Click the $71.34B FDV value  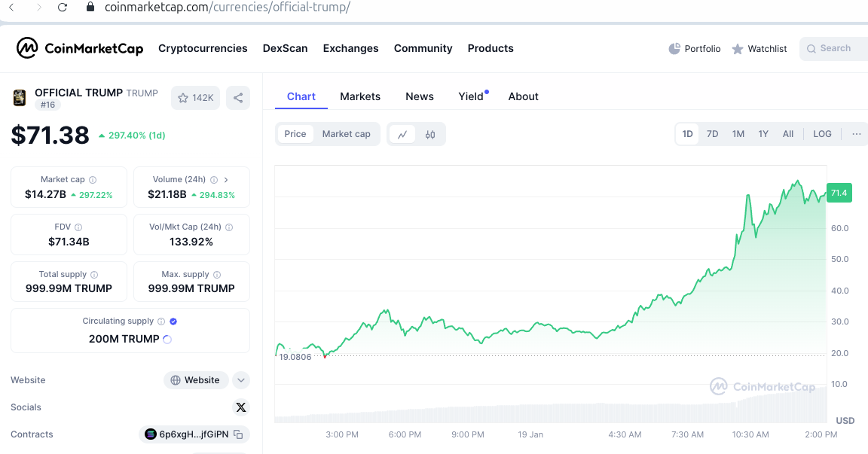(69, 242)
